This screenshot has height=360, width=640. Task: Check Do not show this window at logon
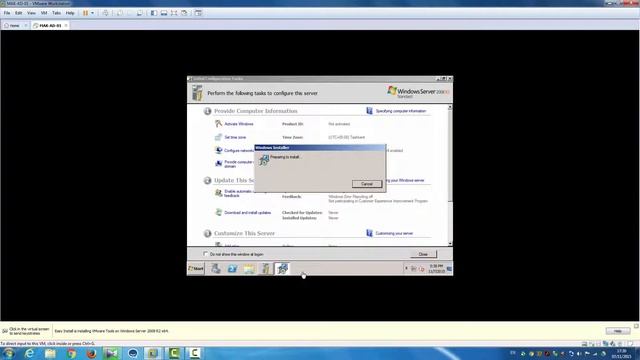(x=205, y=254)
